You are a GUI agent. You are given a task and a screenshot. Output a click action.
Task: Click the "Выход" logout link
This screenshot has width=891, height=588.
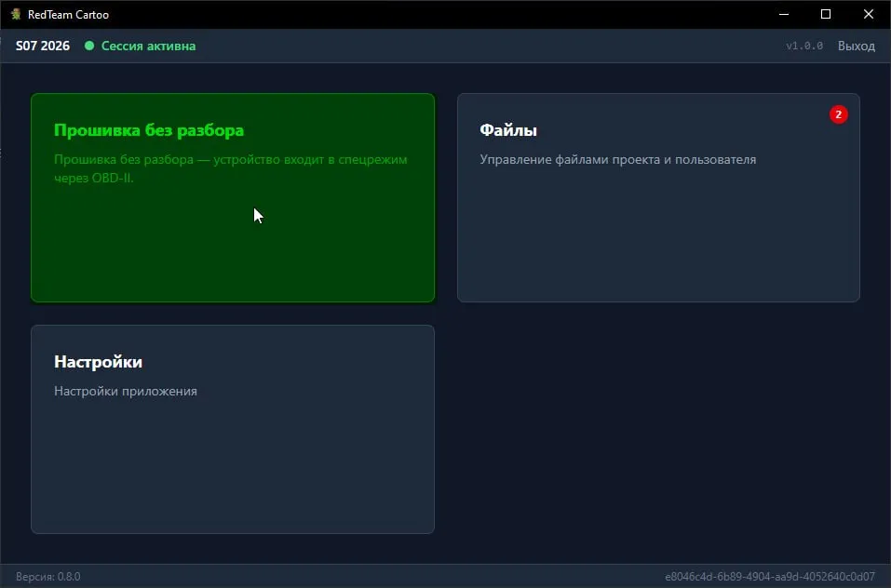click(856, 46)
